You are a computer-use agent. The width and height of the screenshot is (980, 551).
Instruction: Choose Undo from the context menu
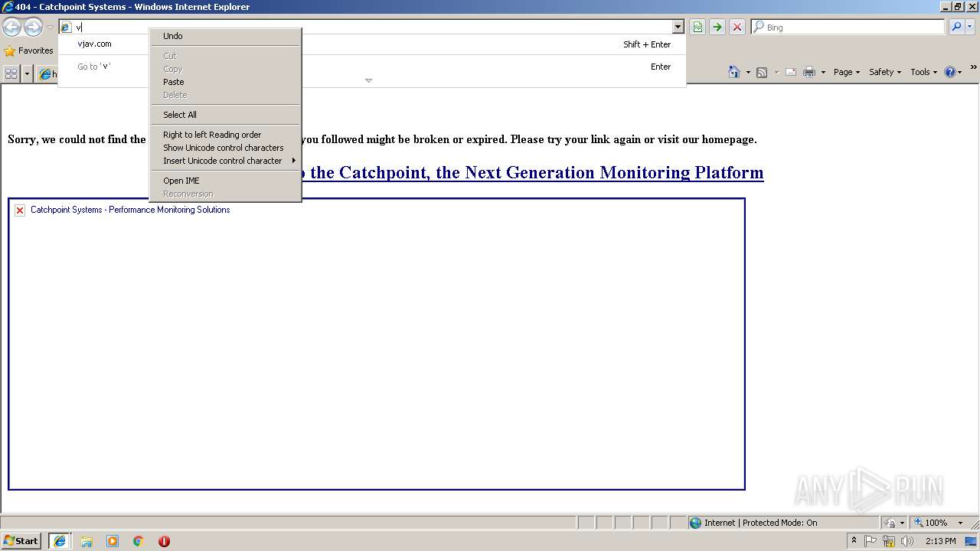(225, 36)
